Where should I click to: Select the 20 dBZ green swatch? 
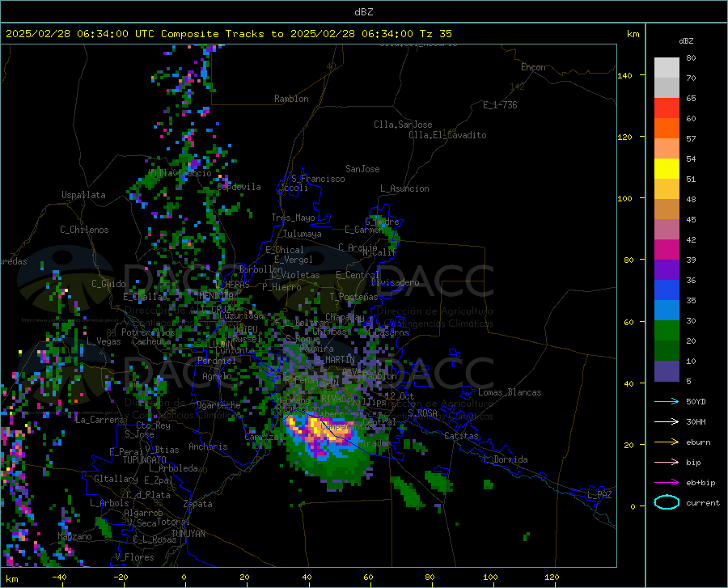(667, 331)
